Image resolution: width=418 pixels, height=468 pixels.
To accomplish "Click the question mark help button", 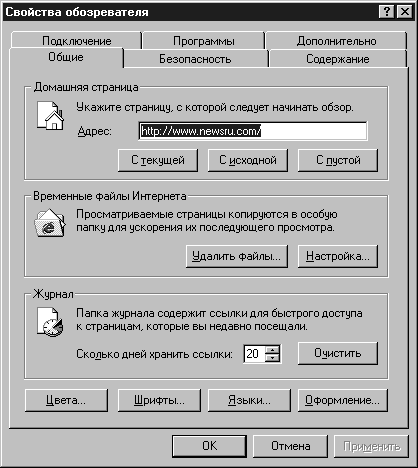I will pyautogui.click(x=387, y=12).
